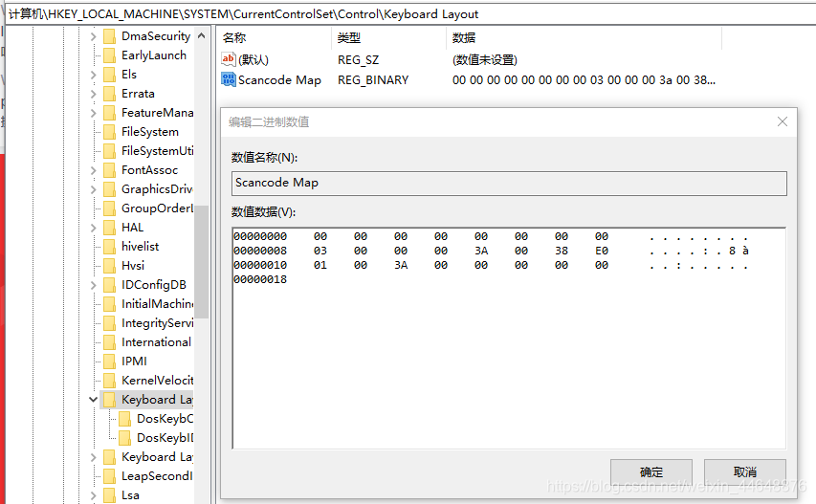The height and width of the screenshot is (504, 816).
Task: Expand the FeatureMana key
Action: 93,113
